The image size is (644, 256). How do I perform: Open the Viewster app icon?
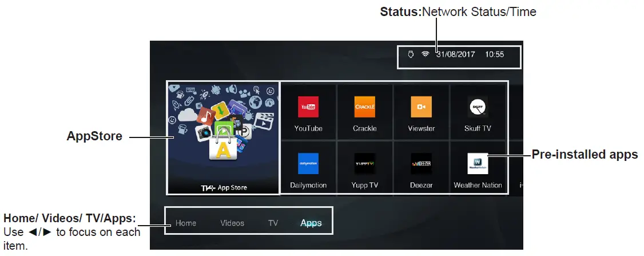tap(421, 107)
